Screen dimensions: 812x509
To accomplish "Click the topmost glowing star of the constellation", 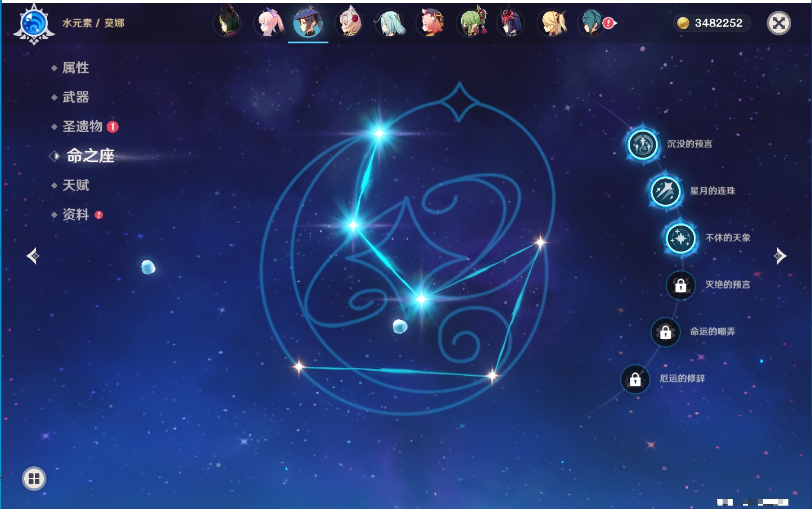I will pos(380,133).
